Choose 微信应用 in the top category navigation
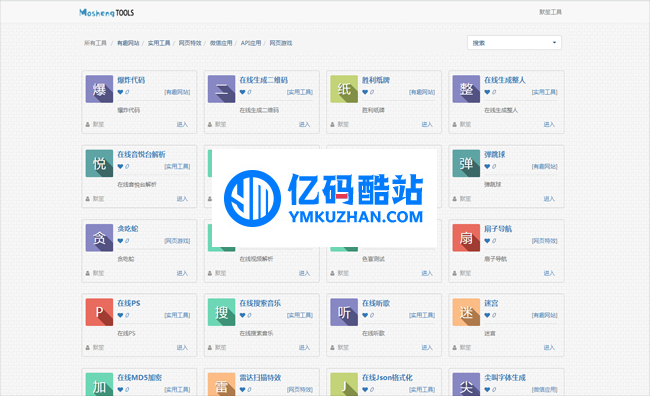The width and height of the screenshot is (650, 396). click(221, 43)
